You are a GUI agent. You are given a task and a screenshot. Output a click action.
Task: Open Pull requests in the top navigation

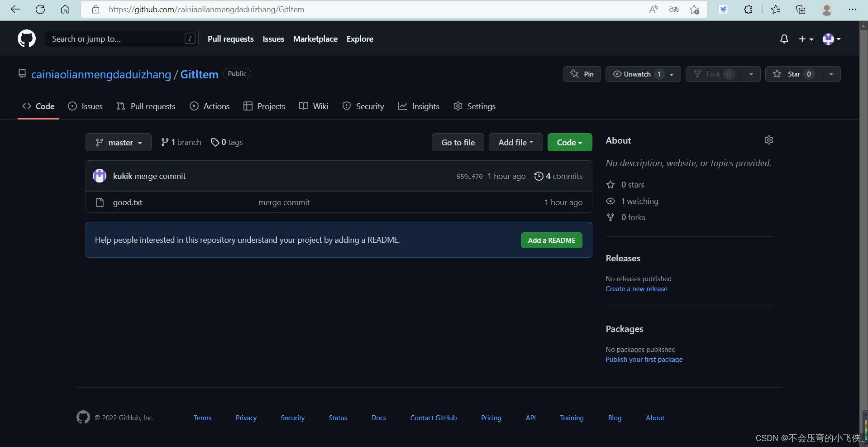click(x=230, y=39)
